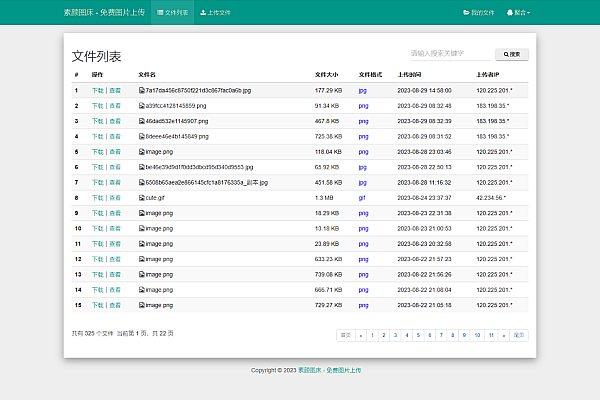This screenshot has height=400, width=600.
Task: Click the next page » arrow
Action: 504,335
